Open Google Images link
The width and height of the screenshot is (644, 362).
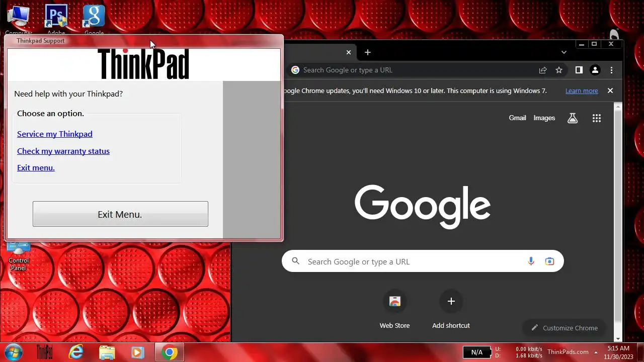544,118
